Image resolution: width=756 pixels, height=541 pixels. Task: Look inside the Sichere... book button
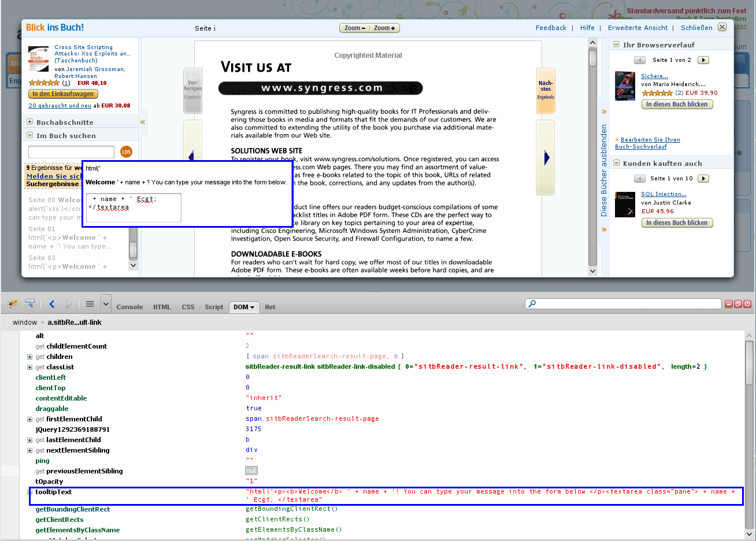point(677,105)
